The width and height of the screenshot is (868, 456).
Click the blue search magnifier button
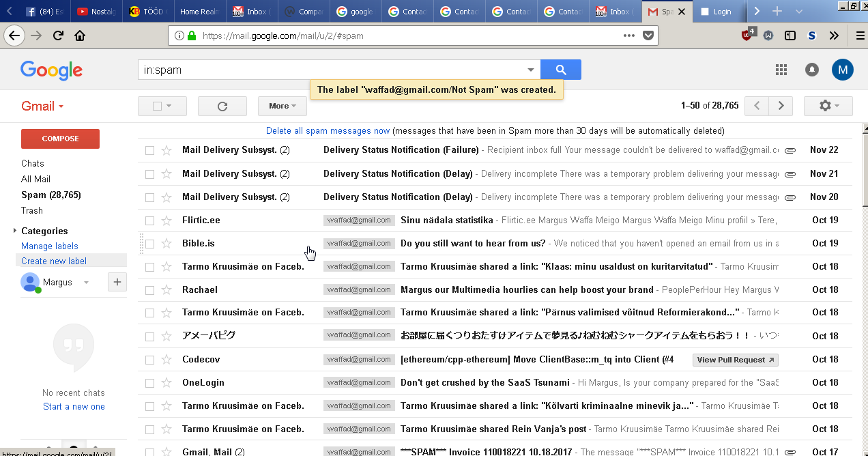click(x=561, y=70)
